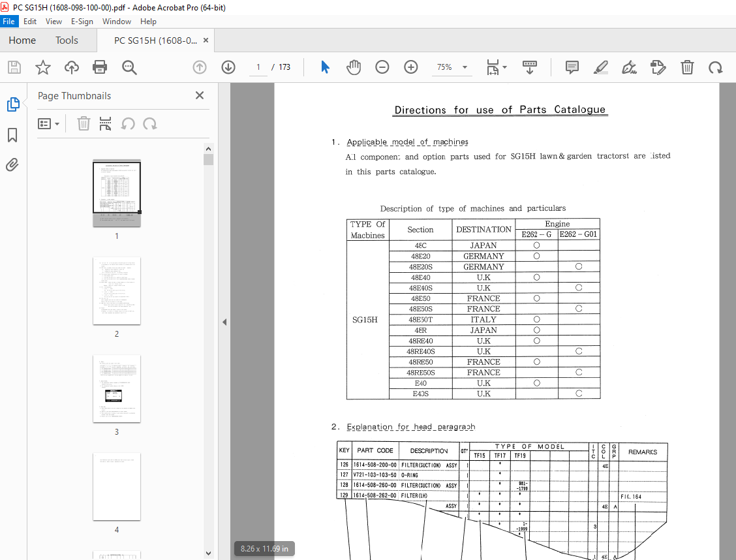Click the 75% zoom value field
The image size is (736, 560).
click(x=444, y=67)
